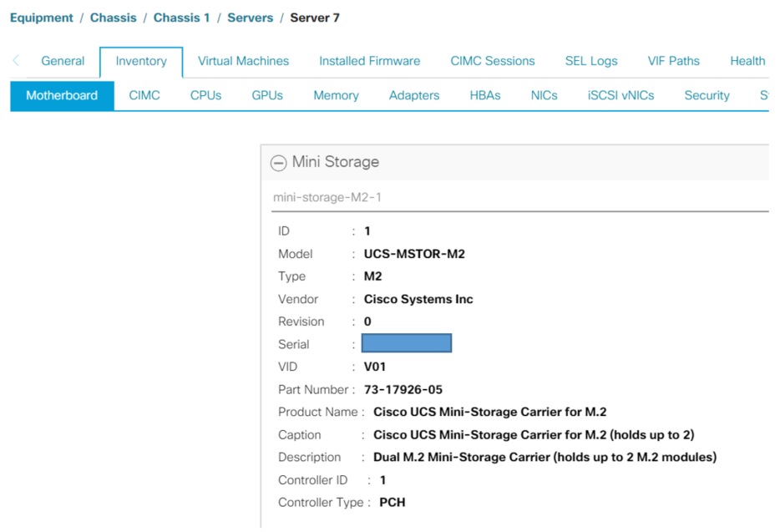
Task: Open the Virtual Machines tab
Action: point(242,60)
